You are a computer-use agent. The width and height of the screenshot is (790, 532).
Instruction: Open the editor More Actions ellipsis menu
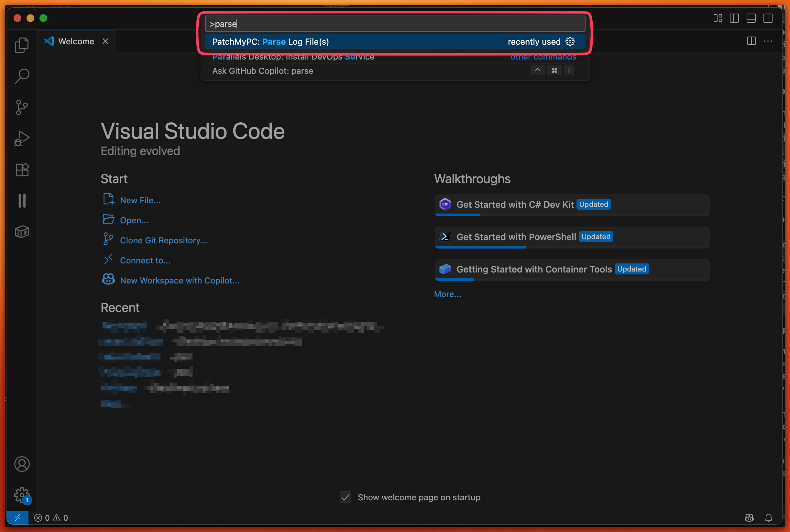point(768,41)
